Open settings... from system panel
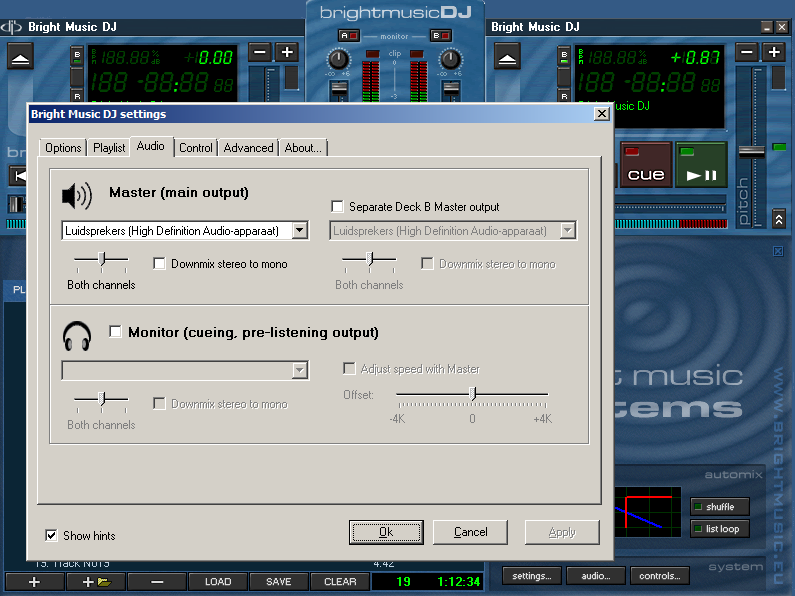 (532, 576)
